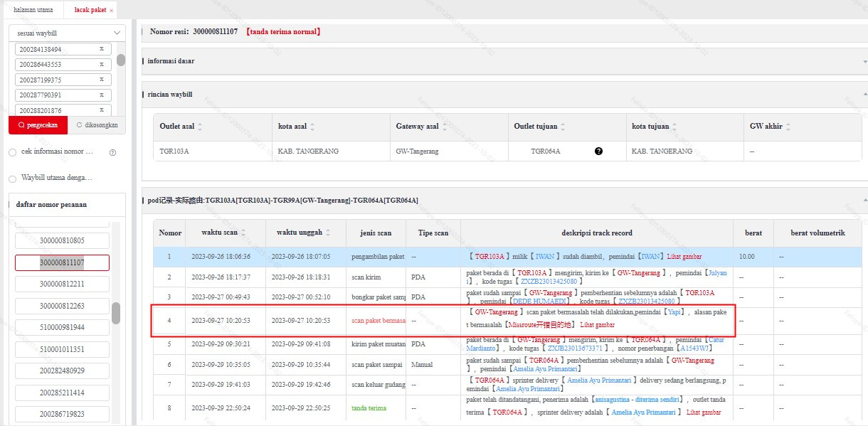Click task code ZXJB23013673371 link

point(575,348)
